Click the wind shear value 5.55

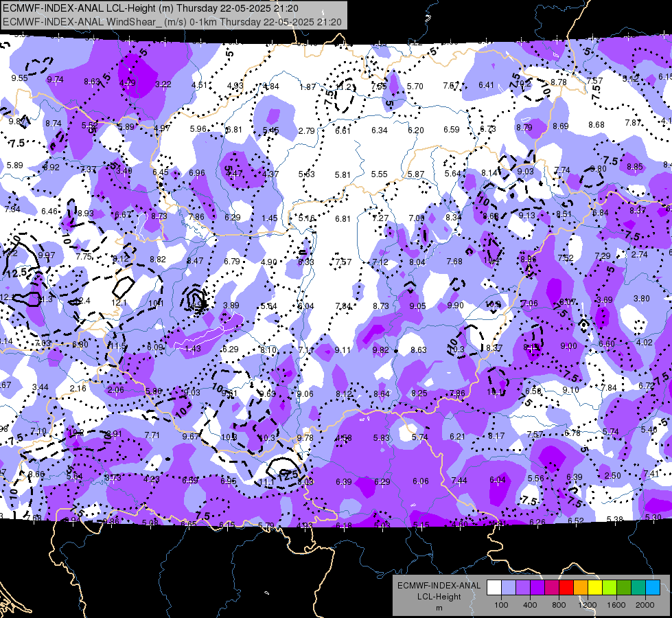(x=380, y=174)
